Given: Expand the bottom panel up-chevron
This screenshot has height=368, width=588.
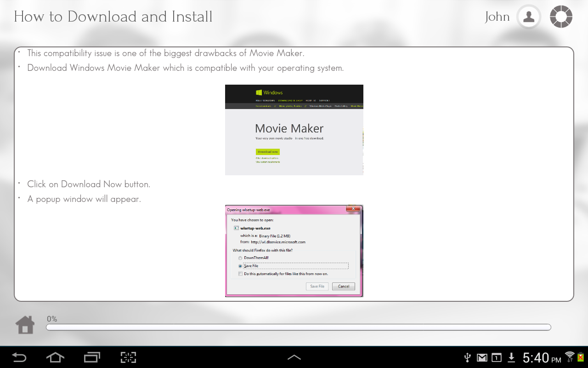Looking at the screenshot, I should pyautogui.click(x=294, y=357).
